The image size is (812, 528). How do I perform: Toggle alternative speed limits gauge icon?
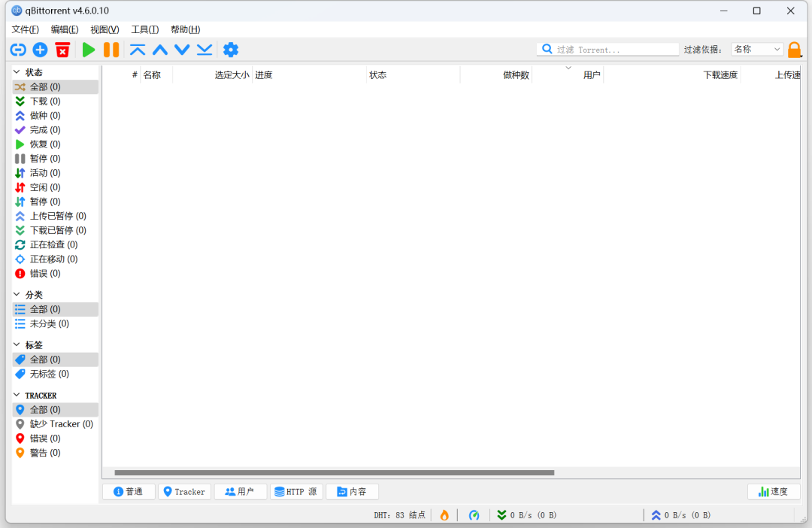(474, 515)
